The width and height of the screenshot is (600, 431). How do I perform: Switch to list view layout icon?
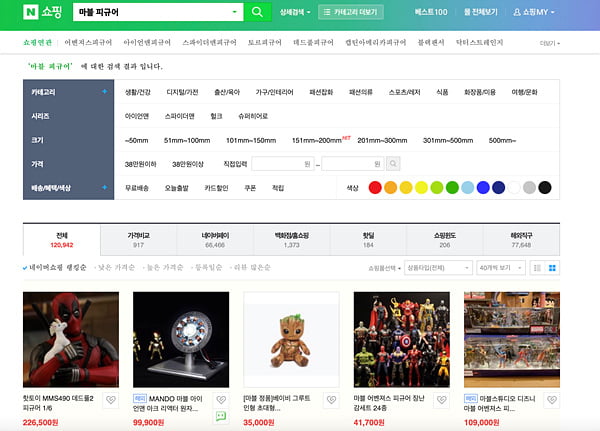(x=537, y=268)
